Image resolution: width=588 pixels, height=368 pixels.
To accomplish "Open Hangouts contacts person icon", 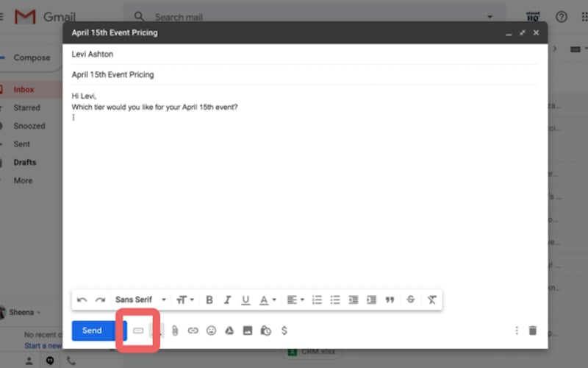I will 29,361.
